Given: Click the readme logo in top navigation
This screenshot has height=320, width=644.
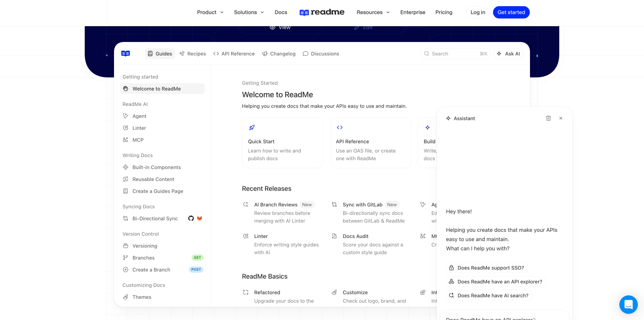Looking at the screenshot, I should pyautogui.click(x=322, y=12).
